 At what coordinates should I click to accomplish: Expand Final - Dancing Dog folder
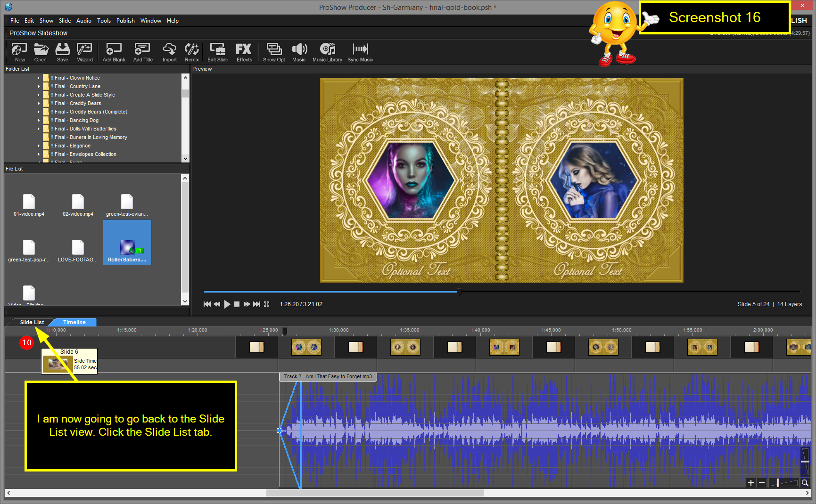[x=39, y=121]
